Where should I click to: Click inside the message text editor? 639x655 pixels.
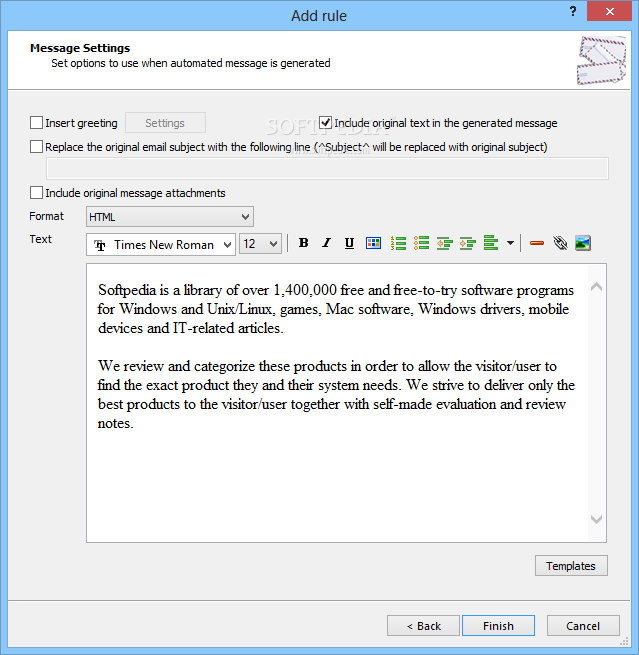(x=337, y=403)
